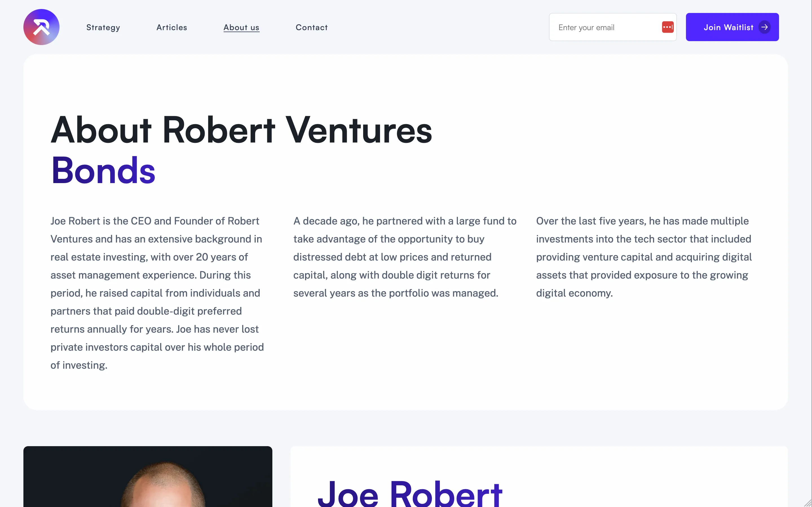The width and height of the screenshot is (812, 507).
Task: Click the Joe Robert portrait photo
Action: coord(148,479)
